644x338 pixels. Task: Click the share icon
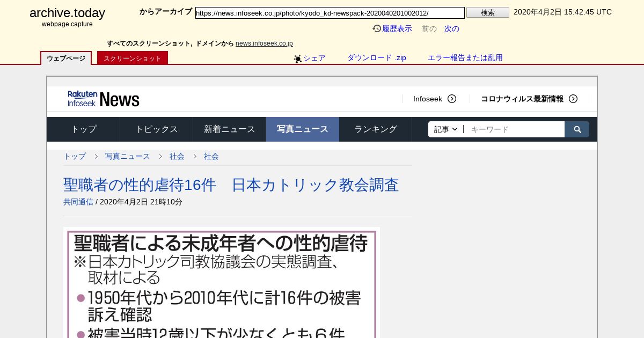pos(298,58)
